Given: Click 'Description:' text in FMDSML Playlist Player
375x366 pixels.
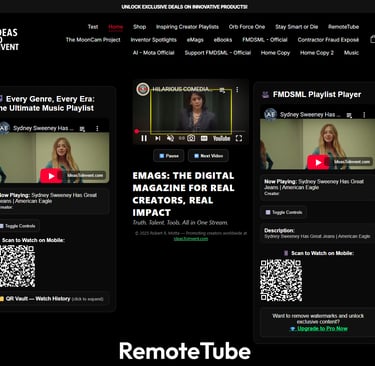Looking at the screenshot, I should [x=279, y=230].
